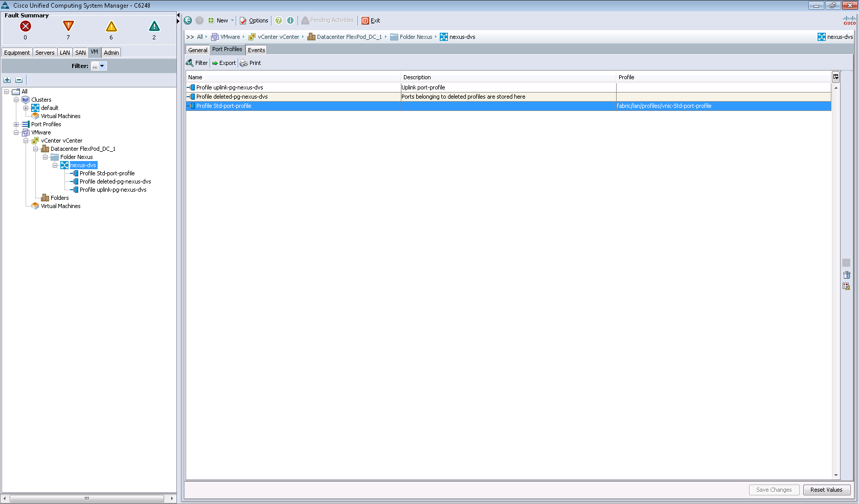
Task: Collapse the nexus-dvs tree node
Action: pyautogui.click(x=55, y=165)
